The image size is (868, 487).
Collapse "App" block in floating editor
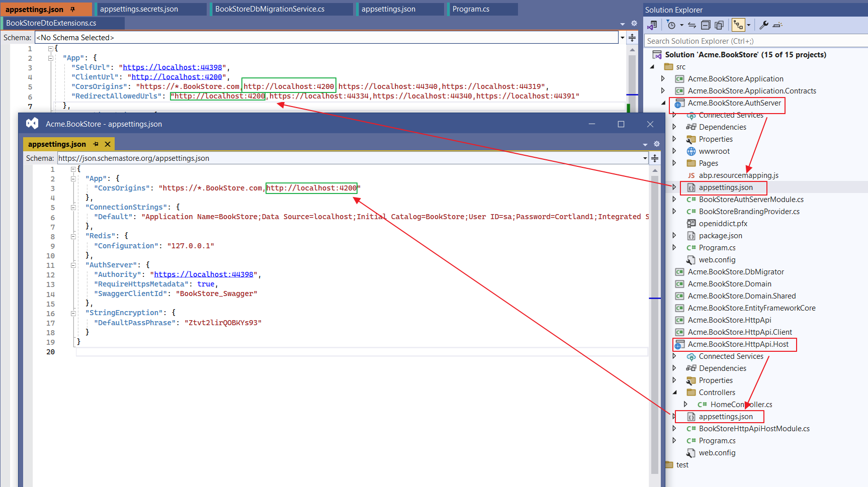pyautogui.click(x=73, y=178)
